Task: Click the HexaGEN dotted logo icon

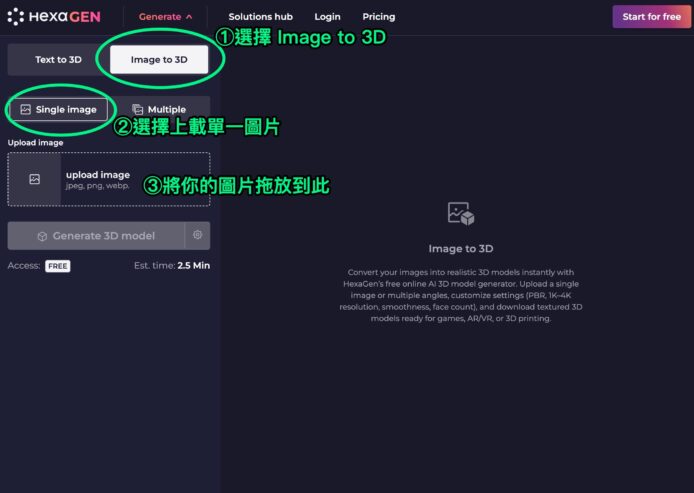Action: point(16,17)
